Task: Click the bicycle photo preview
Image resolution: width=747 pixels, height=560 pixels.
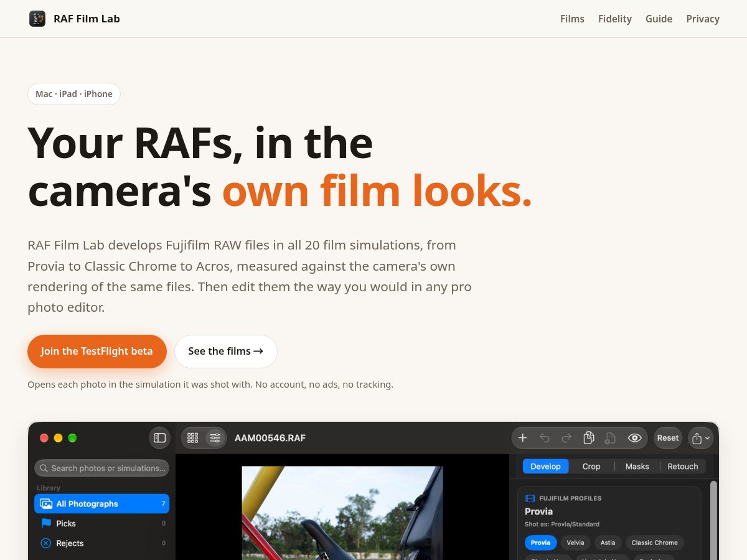Action: click(x=342, y=513)
